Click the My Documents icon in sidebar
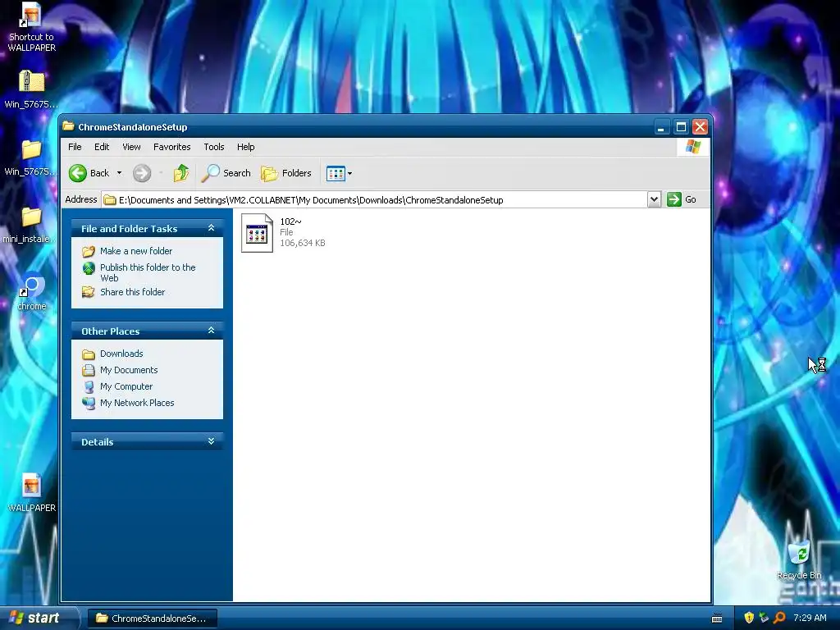This screenshot has width=840, height=630. 89,370
